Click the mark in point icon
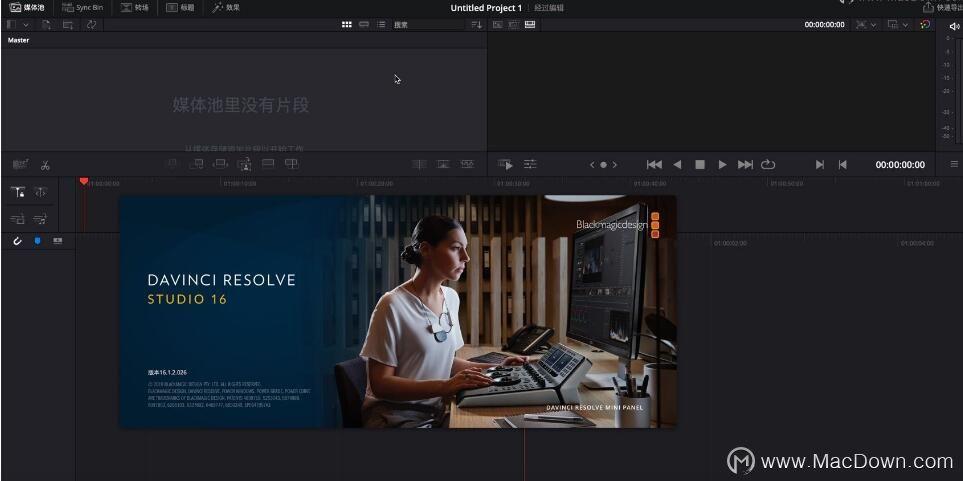The width and height of the screenshot is (963, 481). coord(819,165)
